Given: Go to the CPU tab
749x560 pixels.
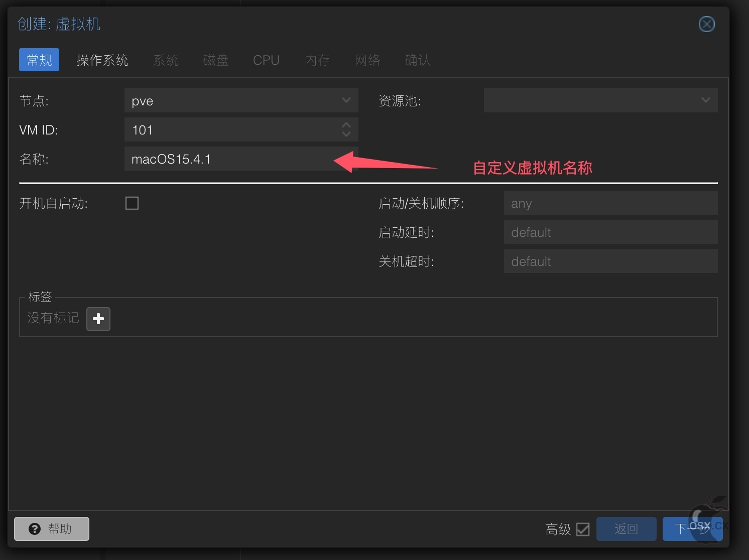Looking at the screenshot, I should click(x=266, y=60).
